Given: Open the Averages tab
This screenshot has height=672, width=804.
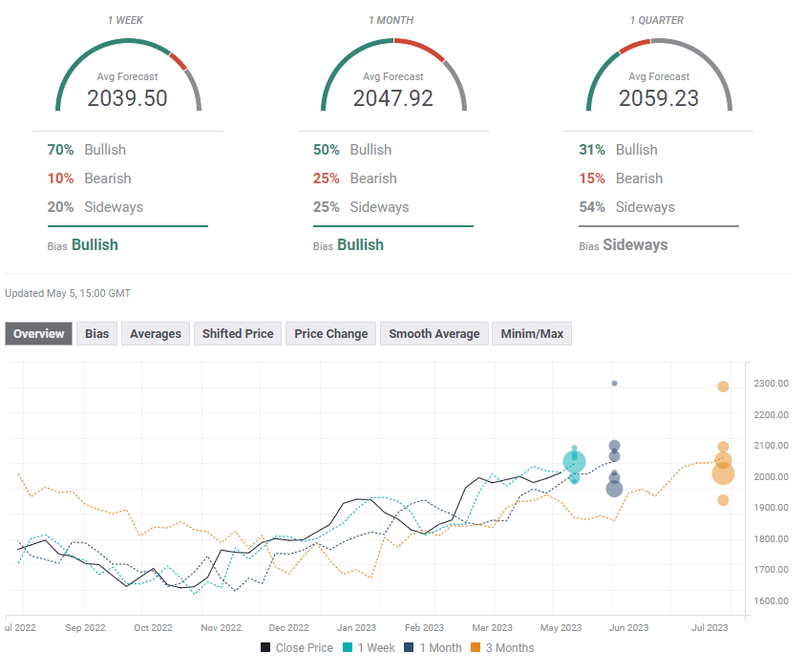Looking at the screenshot, I should (155, 334).
